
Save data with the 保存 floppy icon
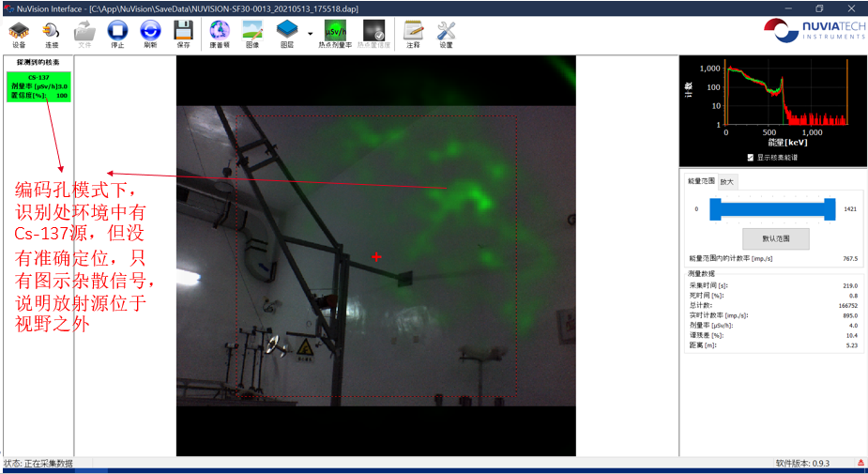[x=184, y=32]
